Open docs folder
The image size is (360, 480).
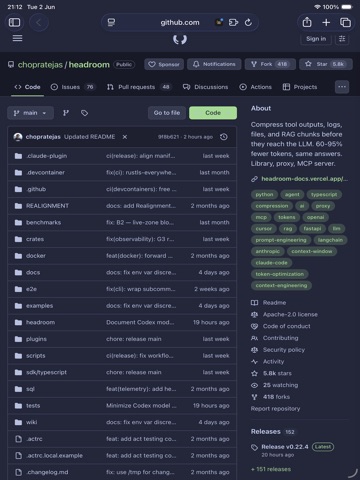click(33, 273)
